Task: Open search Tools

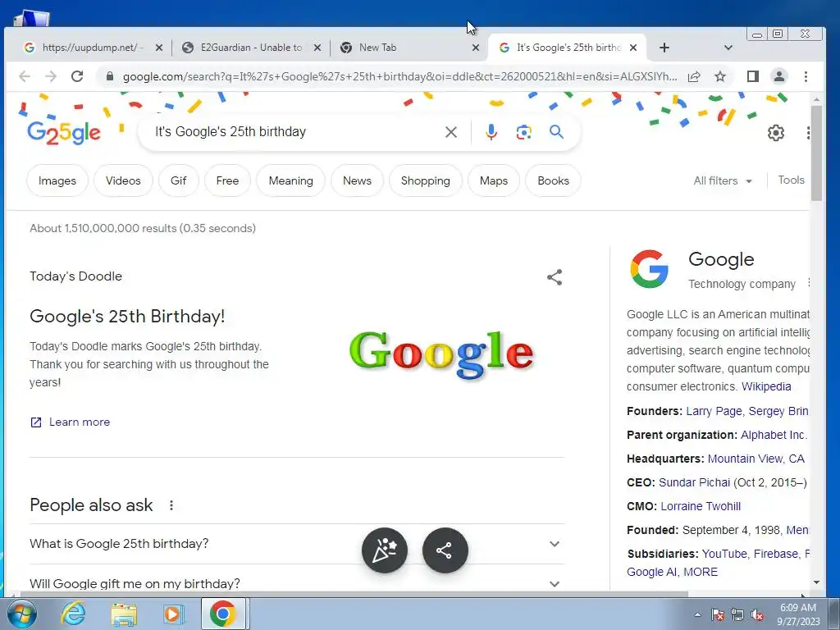Action: pyautogui.click(x=792, y=180)
